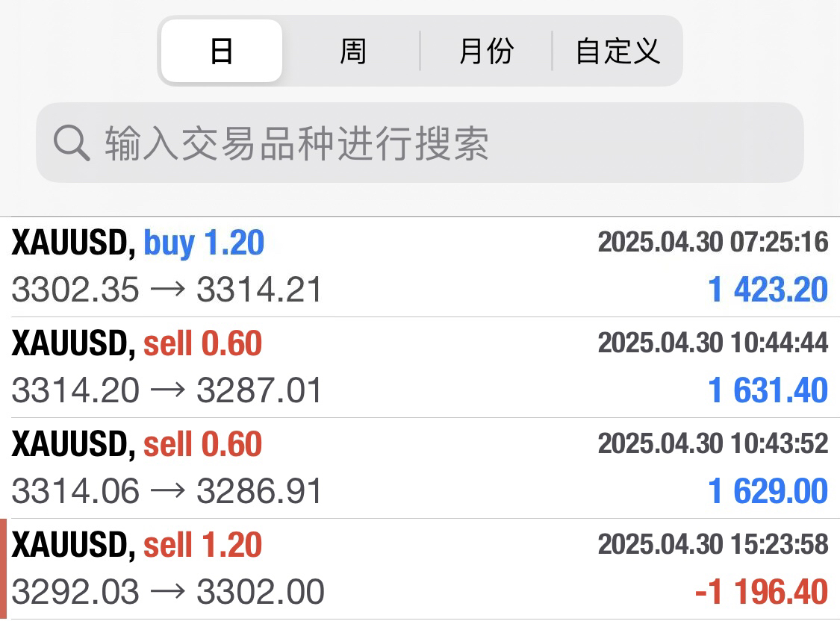This screenshot has height=621, width=840.
Task: Click the red marker bar beside the last trade
Action: [4, 569]
